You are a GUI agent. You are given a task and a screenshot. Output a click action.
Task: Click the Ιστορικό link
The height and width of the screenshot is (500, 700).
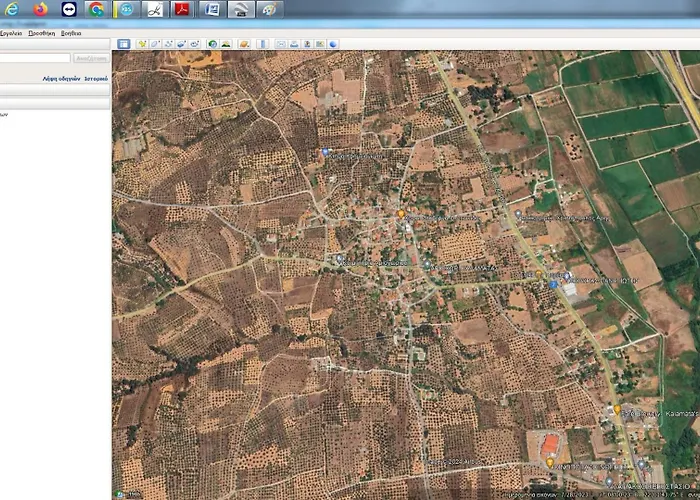coord(95,77)
